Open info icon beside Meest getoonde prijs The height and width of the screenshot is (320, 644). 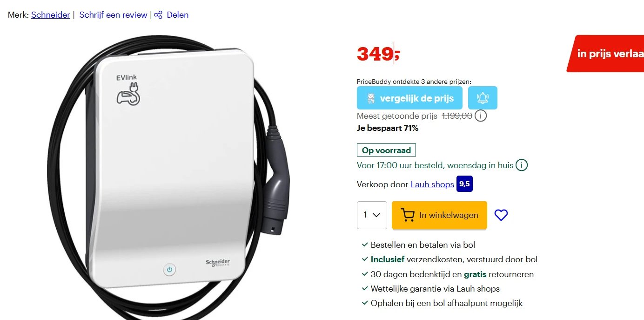pyautogui.click(x=481, y=116)
